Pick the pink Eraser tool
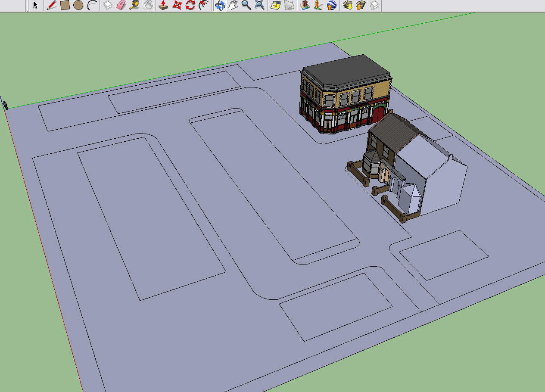 click(x=121, y=5)
